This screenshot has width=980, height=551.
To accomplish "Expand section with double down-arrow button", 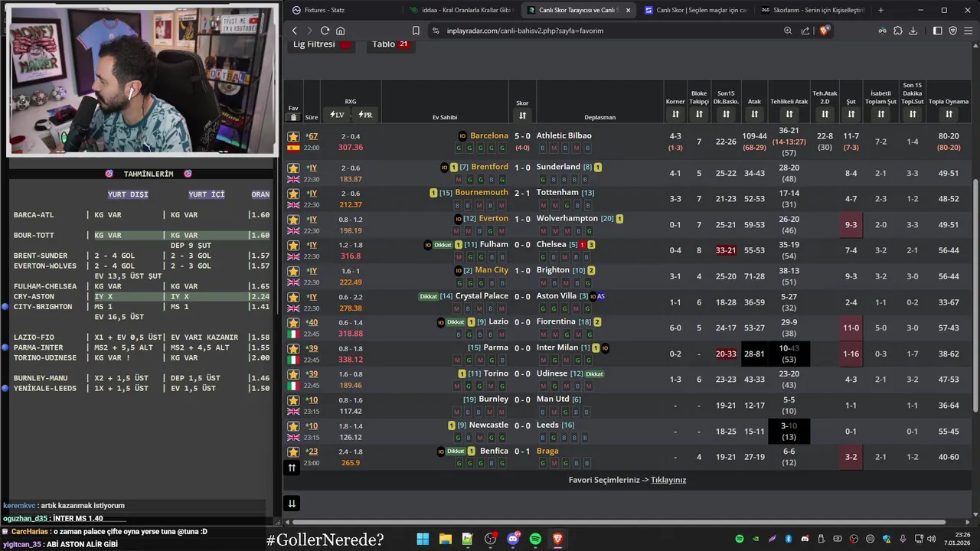I will click(x=292, y=503).
